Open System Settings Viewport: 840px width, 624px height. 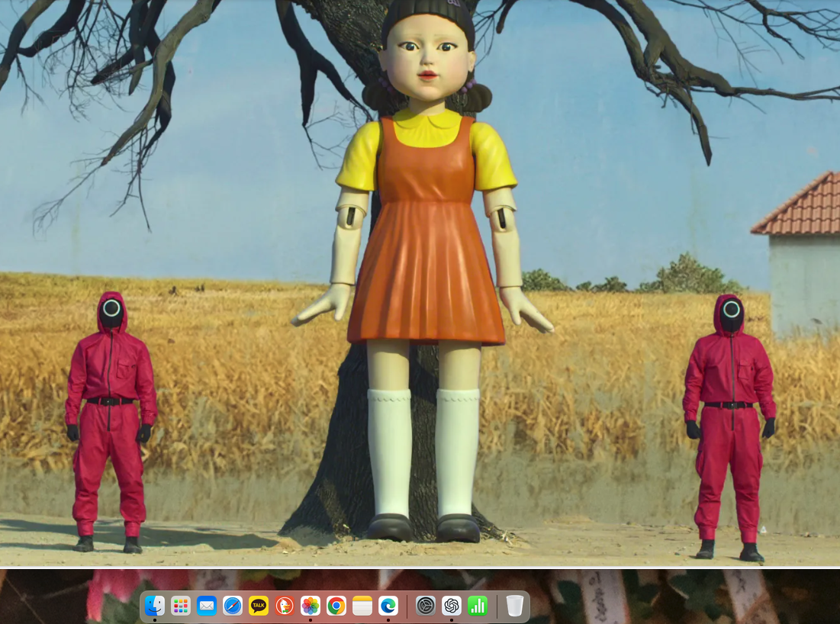[x=426, y=606]
